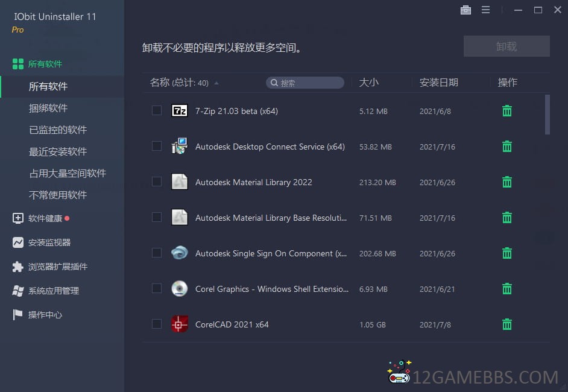The height and width of the screenshot is (392, 568).
Task: Collapse the 所有软件 sidebar section heading
Action: coord(45,64)
